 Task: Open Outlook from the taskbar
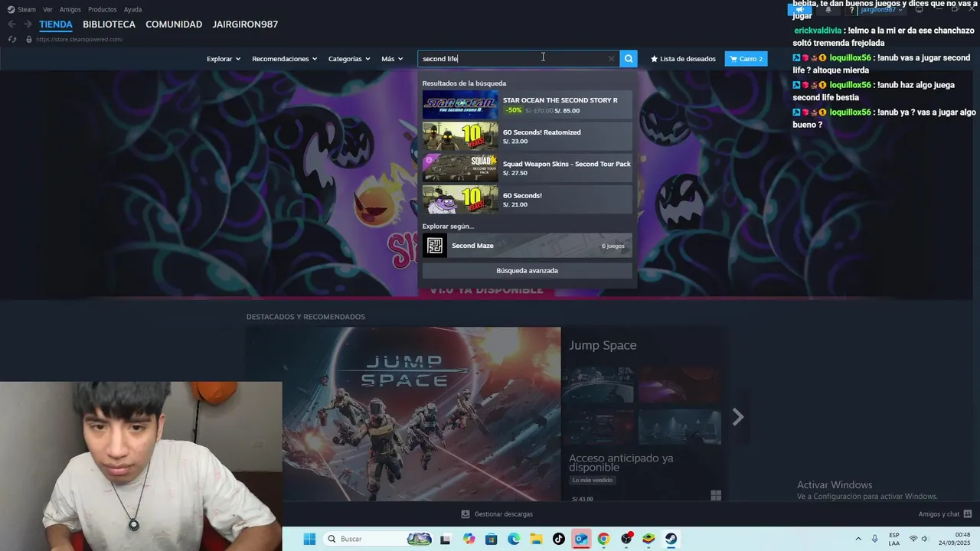pyautogui.click(x=581, y=539)
